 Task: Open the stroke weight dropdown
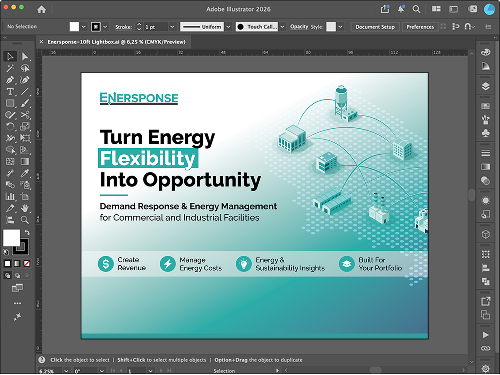[172, 27]
